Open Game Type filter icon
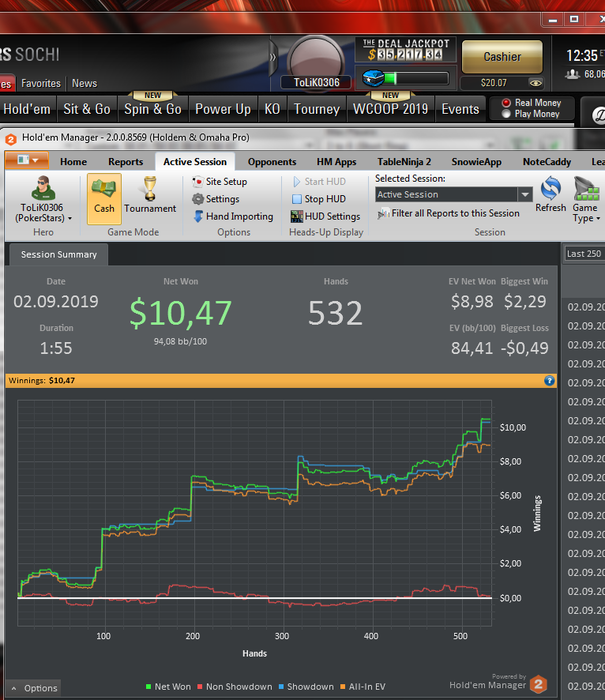This screenshot has width=605, height=700. click(586, 188)
